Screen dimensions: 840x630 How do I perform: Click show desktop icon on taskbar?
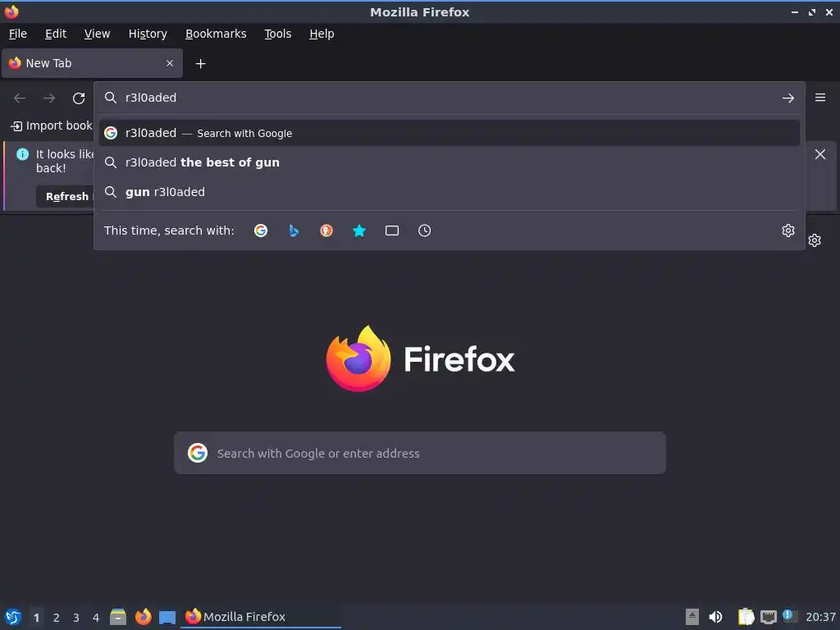tap(167, 618)
